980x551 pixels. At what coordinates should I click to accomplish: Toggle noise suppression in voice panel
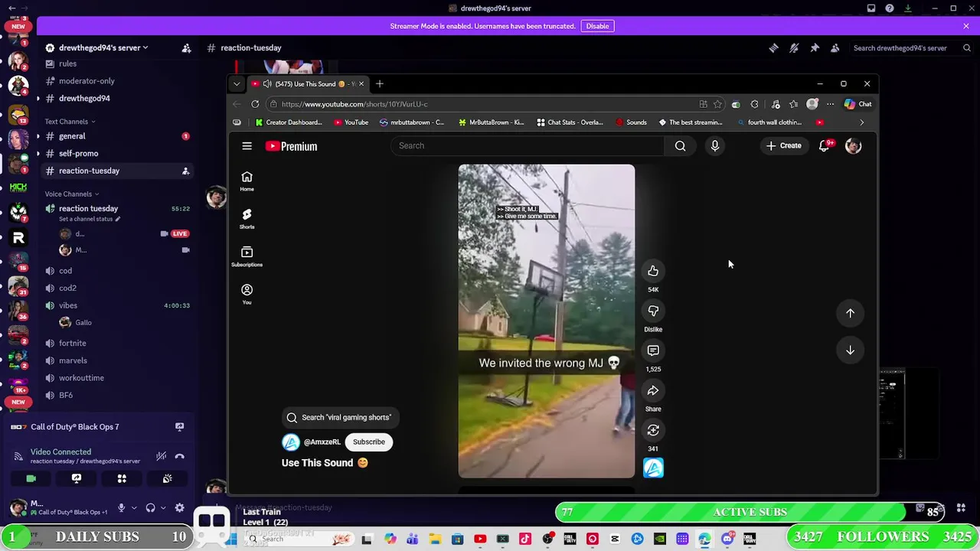click(161, 456)
